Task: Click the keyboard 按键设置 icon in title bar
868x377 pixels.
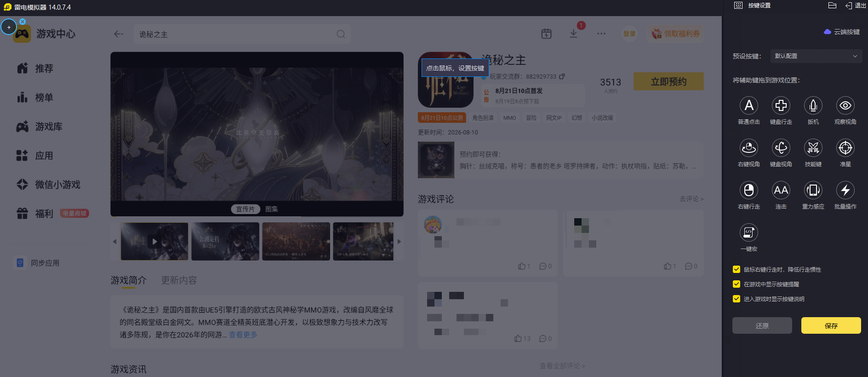Action: tap(738, 6)
